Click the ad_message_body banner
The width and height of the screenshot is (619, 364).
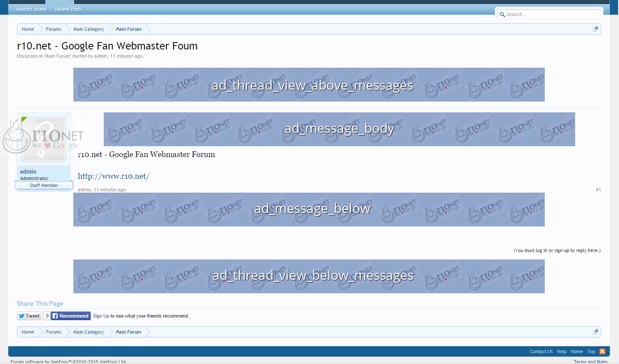339,129
